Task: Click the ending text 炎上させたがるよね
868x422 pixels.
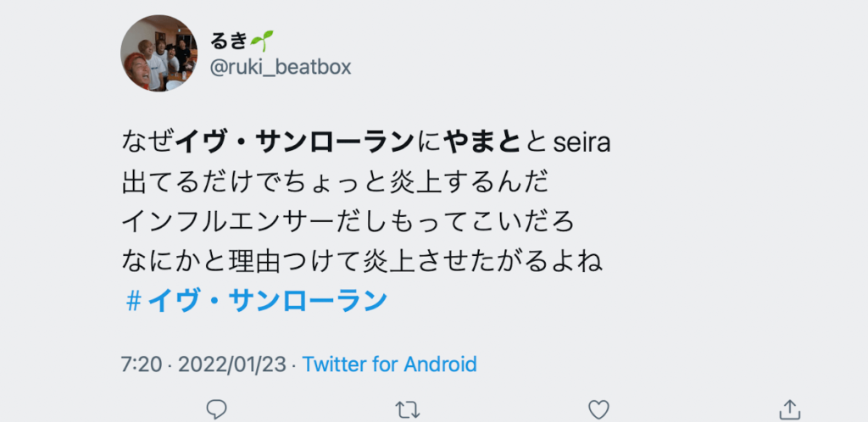Action: (481, 262)
